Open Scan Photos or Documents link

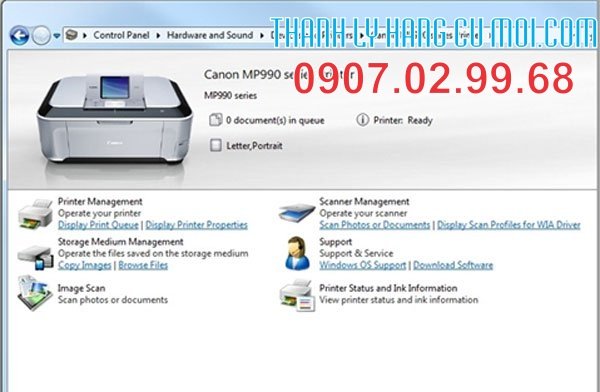(375, 225)
